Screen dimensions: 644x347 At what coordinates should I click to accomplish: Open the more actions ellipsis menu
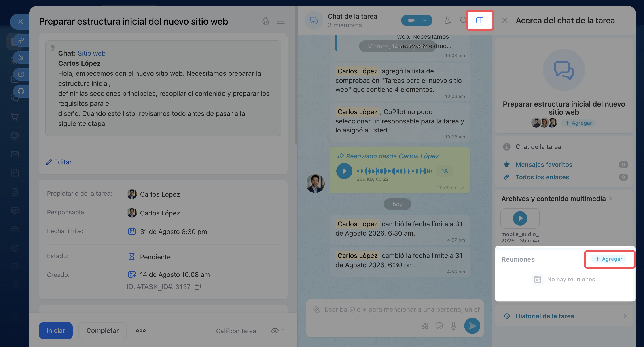pos(141,330)
